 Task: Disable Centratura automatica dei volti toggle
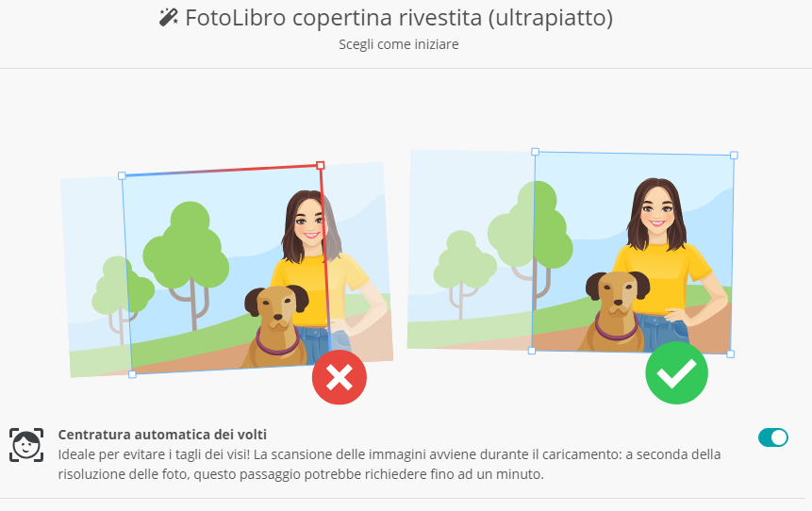[x=773, y=437]
